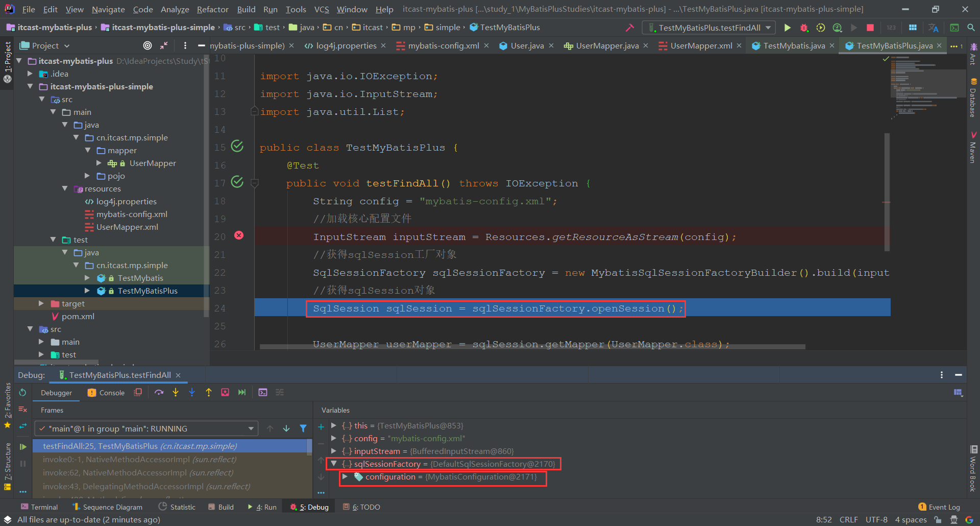This screenshot has height=526, width=980.
Task: Click the Rerun debug session icon
Action: click(22, 393)
